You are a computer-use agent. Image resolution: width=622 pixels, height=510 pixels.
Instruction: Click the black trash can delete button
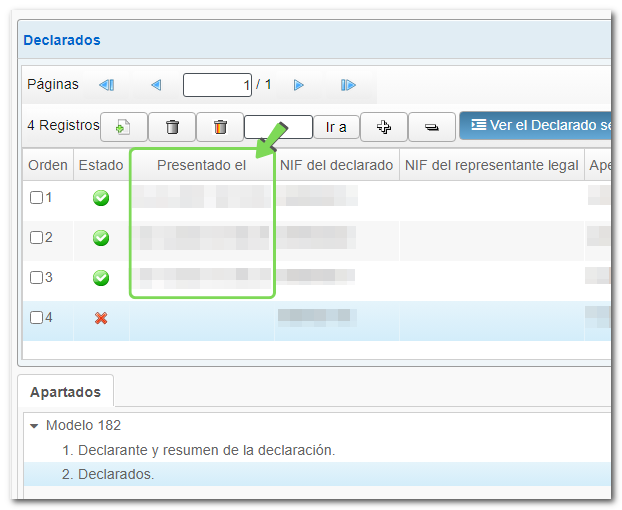pos(172,127)
